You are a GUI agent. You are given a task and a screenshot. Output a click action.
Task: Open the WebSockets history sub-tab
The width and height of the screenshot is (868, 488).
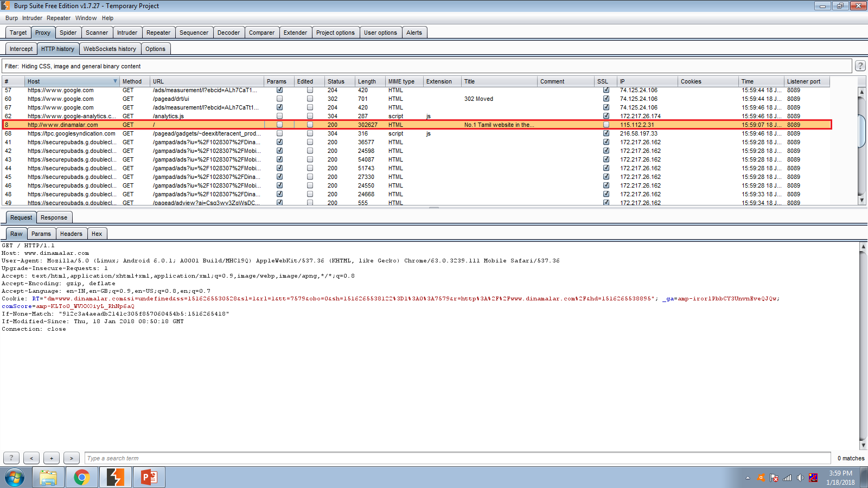(110, 49)
